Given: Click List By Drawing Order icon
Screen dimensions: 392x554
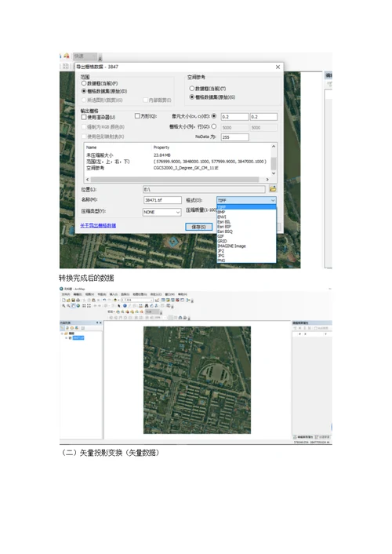Looking at the screenshot, I should click(x=62, y=328).
